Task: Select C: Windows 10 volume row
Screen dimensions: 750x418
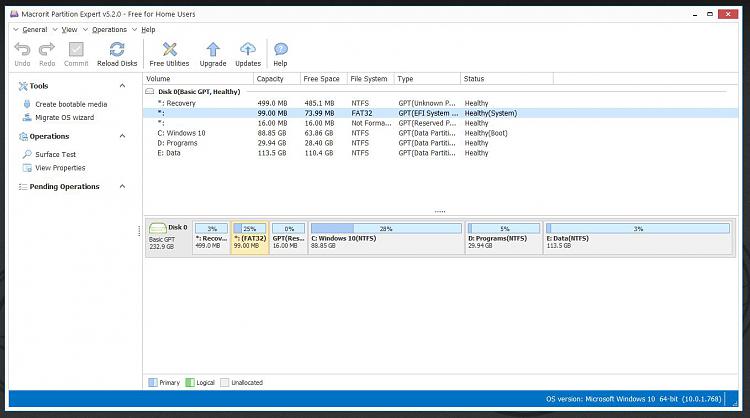Action: tap(440, 133)
